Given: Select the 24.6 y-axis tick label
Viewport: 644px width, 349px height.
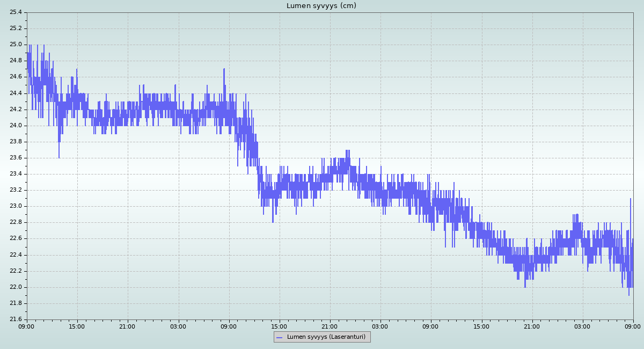Looking at the screenshot, I should 16,77.
